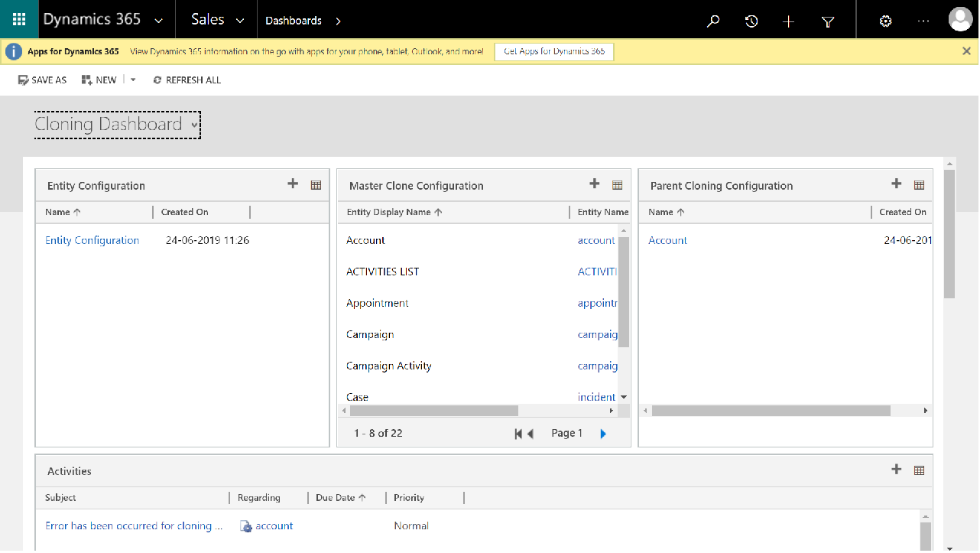Add new Parent Cloning Configuration record
Image resolution: width=980 pixels, height=553 pixels.
click(x=897, y=184)
